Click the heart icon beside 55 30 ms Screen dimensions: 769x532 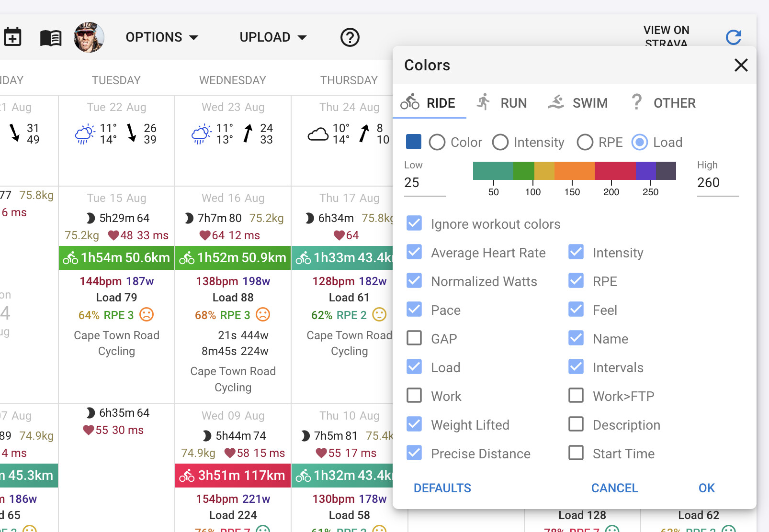(89, 430)
